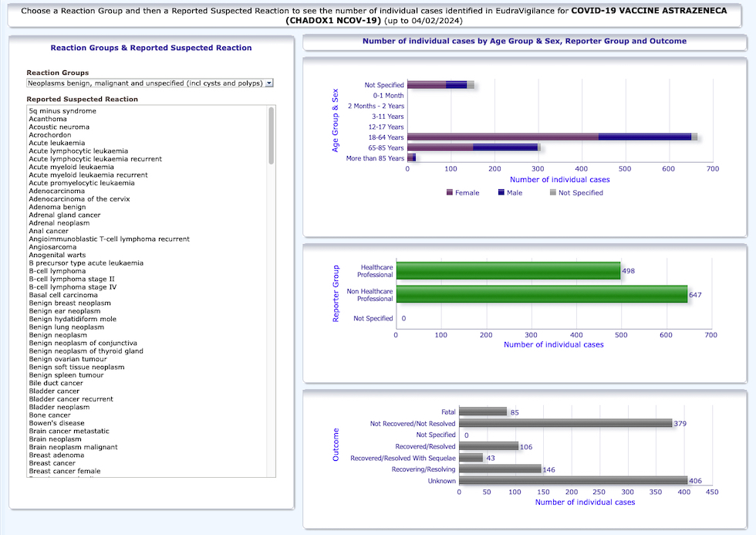
Task: Select 'Acoustic neuroma' reaction
Action: coord(59,127)
